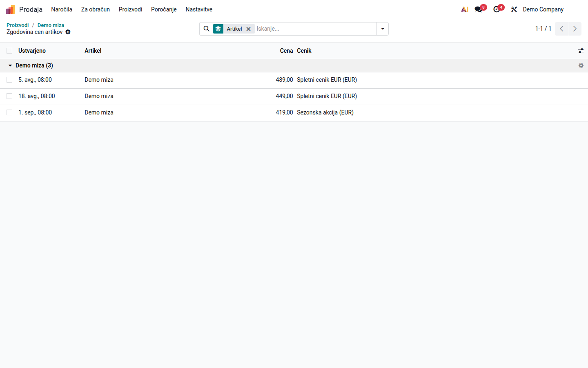The height and width of the screenshot is (368, 588).
Task: Click Demo miza in 5. avg. row
Action: [99, 80]
